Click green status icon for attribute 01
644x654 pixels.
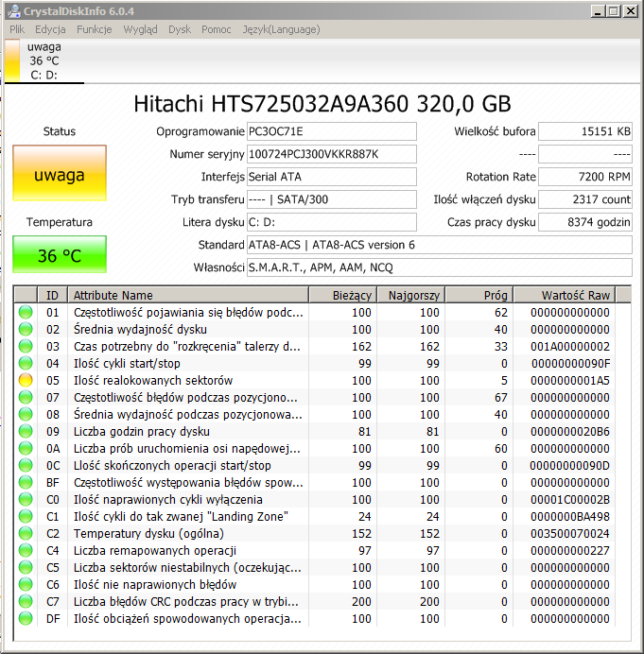click(x=26, y=312)
